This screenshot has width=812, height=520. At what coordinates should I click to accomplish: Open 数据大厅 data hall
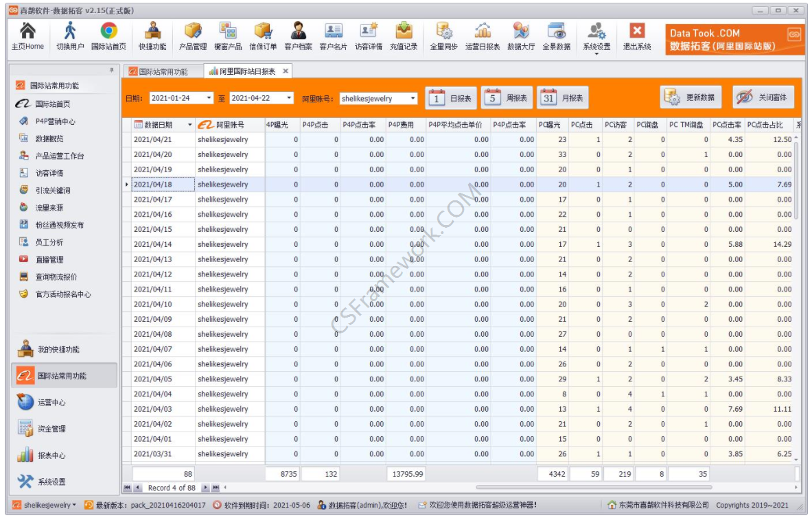(x=521, y=36)
